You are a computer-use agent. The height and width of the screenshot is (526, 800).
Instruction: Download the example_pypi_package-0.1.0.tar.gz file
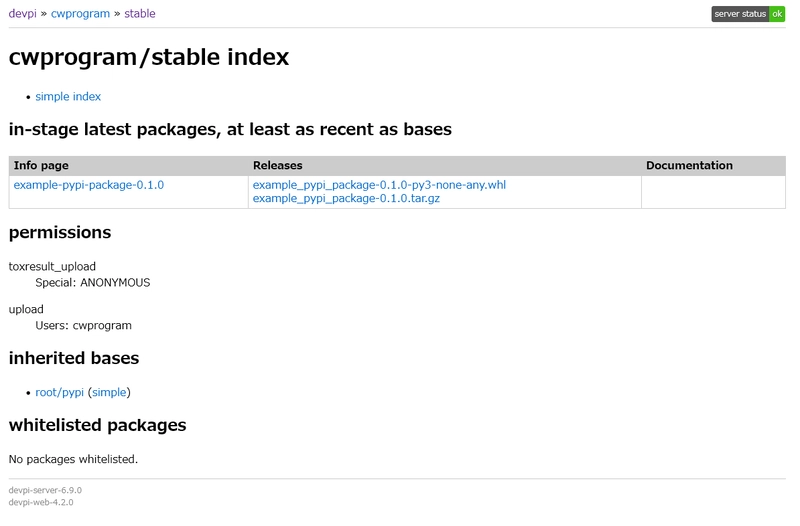[346, 198]
